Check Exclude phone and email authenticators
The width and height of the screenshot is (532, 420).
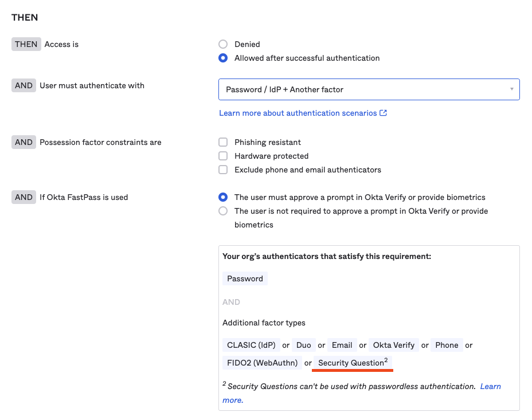(x=223, y=170)
